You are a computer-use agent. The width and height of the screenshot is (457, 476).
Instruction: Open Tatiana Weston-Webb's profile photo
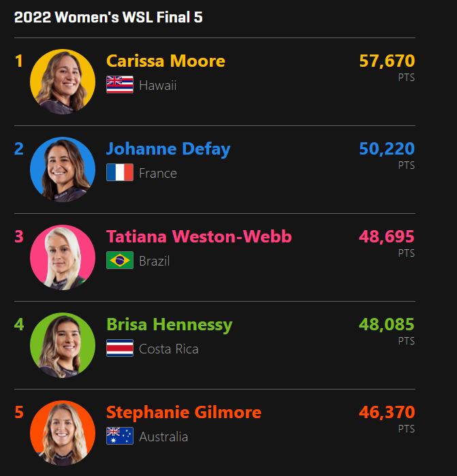[63, 257]
